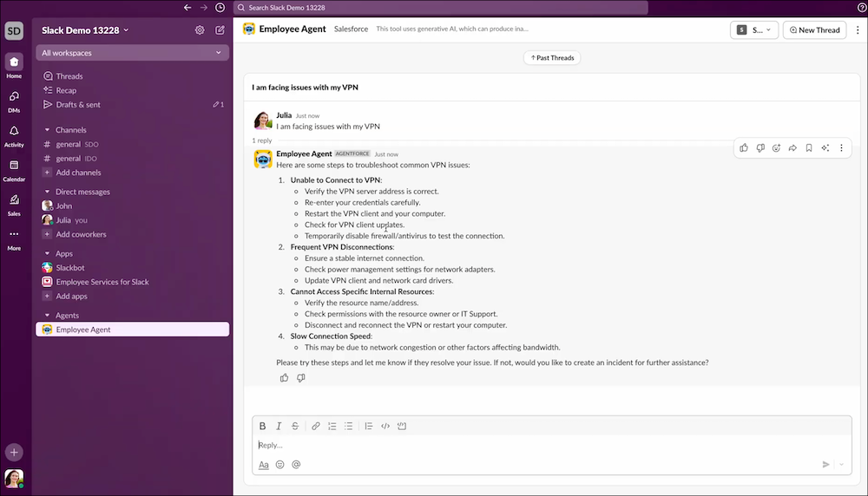
Task: Collapse the Channels section
Action: tap(47, 130)
